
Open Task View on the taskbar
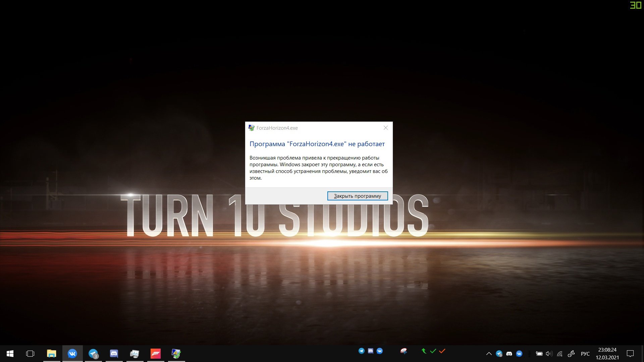30,354
